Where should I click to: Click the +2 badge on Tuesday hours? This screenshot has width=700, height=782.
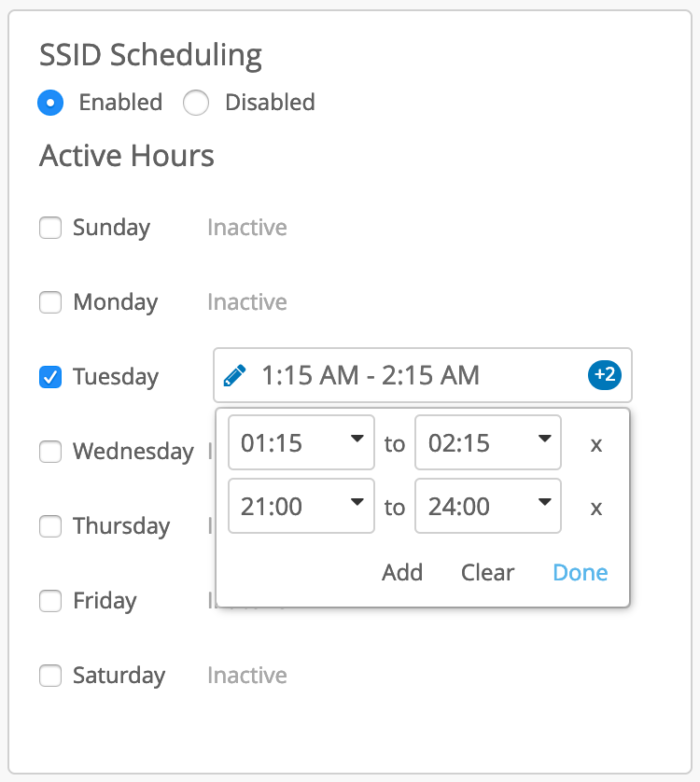click(x=604, y=375)
